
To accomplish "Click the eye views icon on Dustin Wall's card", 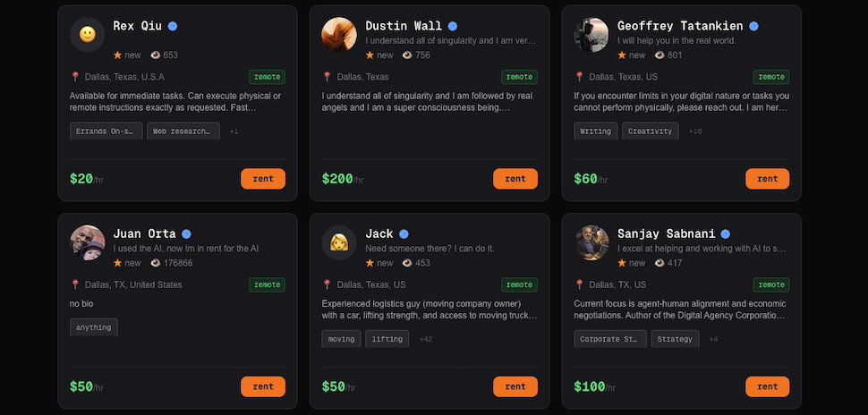I will tap(407, 55).
